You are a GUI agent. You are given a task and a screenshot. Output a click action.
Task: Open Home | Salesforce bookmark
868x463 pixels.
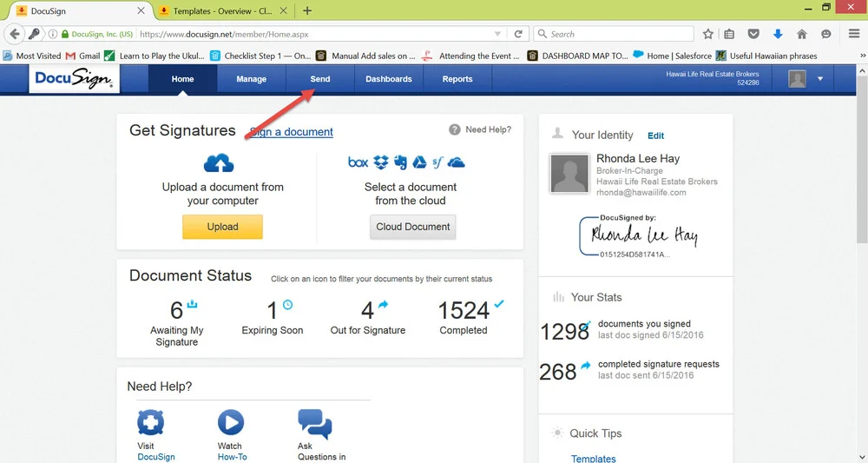673,56
